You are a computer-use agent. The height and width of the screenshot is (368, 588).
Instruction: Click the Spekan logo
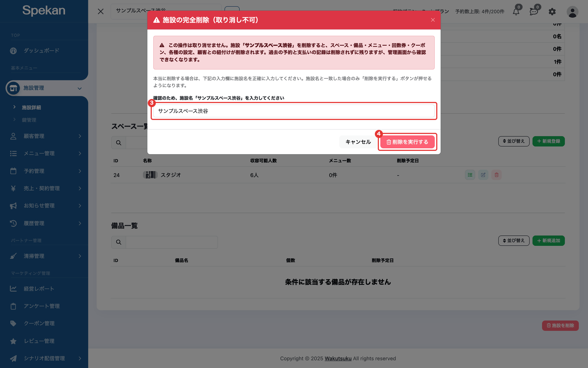[x=44, y=11]
